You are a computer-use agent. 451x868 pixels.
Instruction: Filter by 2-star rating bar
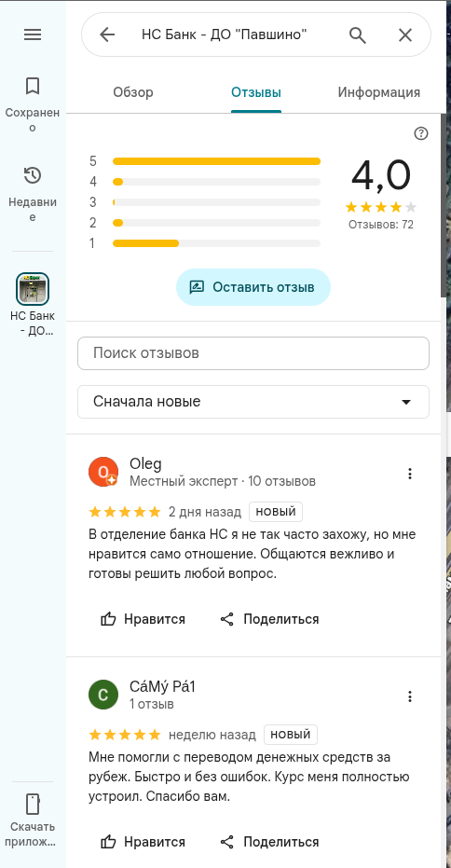pyautogui.click(x=216, y=223)
